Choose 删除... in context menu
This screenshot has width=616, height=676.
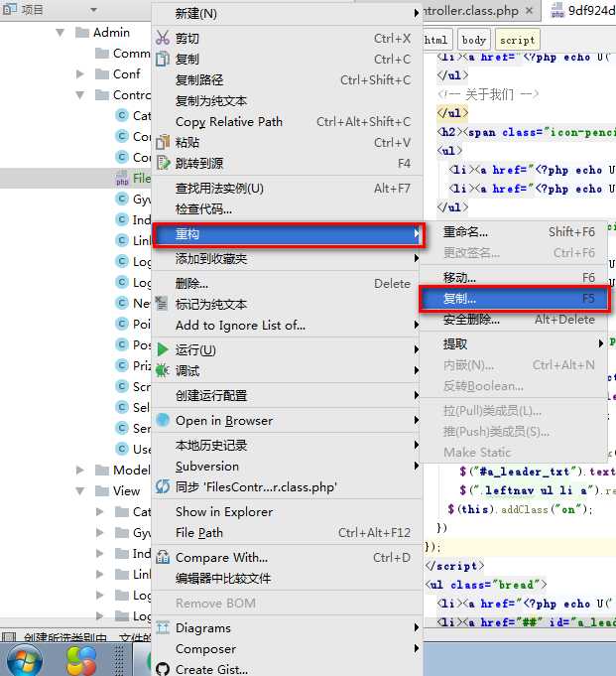pyautogui.click(x=288, y=284)
